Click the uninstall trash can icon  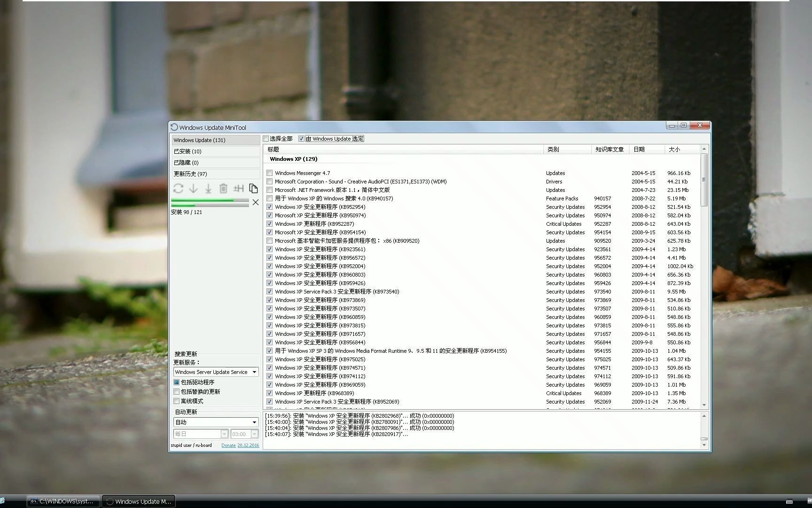(x=223, y=189)
